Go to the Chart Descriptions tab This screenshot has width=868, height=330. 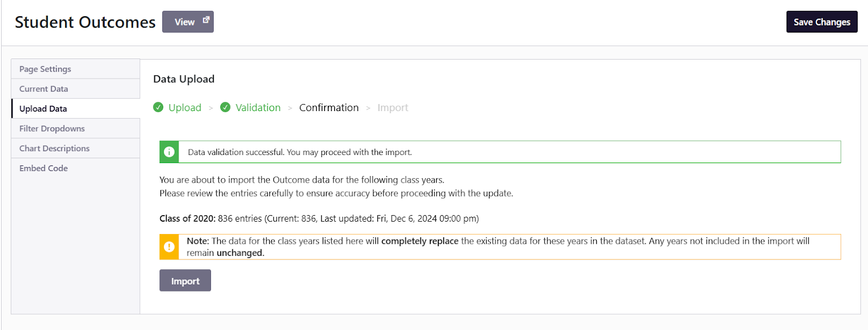pyautogui.click(x=55, y=148)
